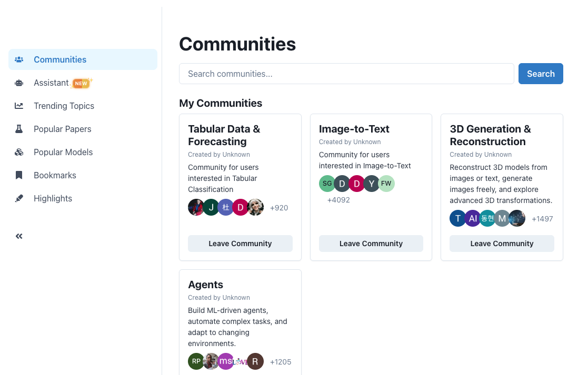Collapse the sidebar with the double chevron
This screenshot has height=375, width=588.
[x=19, y=236]
